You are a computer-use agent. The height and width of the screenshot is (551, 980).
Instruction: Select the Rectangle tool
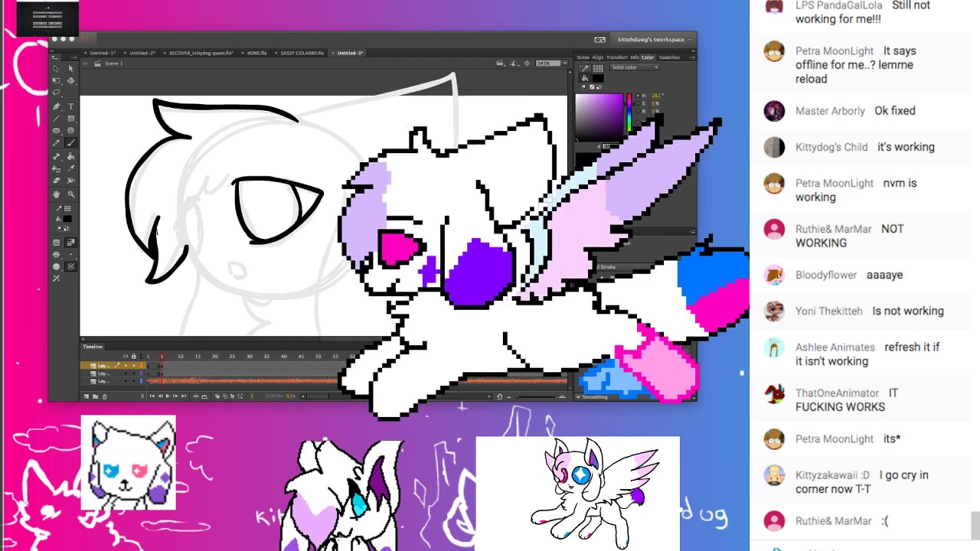(x=70, y=119)
